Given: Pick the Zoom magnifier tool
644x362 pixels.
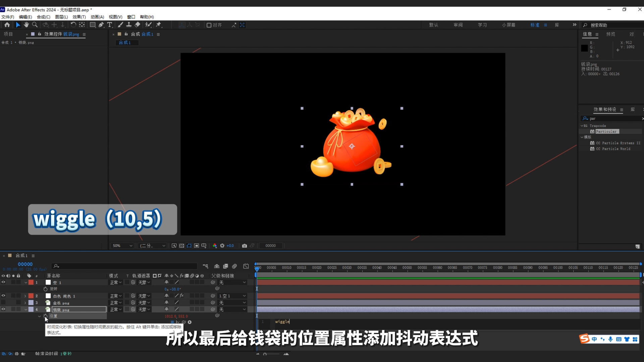Looking at the screenshot, I should (35, 25).
